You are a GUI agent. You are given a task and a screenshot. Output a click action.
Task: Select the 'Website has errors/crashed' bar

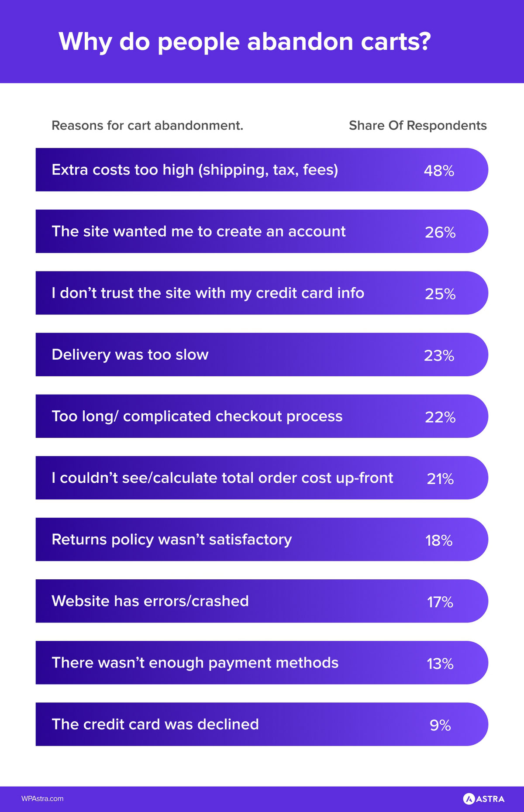[262, 601]
